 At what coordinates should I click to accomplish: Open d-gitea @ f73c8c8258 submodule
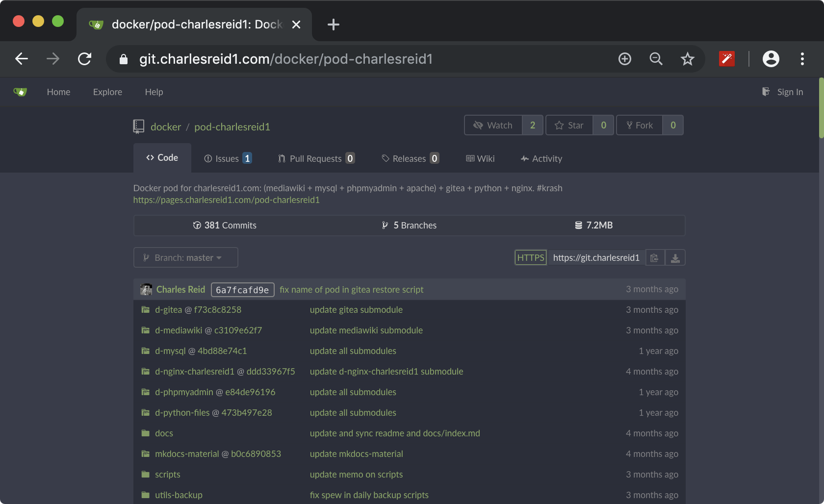198,310
